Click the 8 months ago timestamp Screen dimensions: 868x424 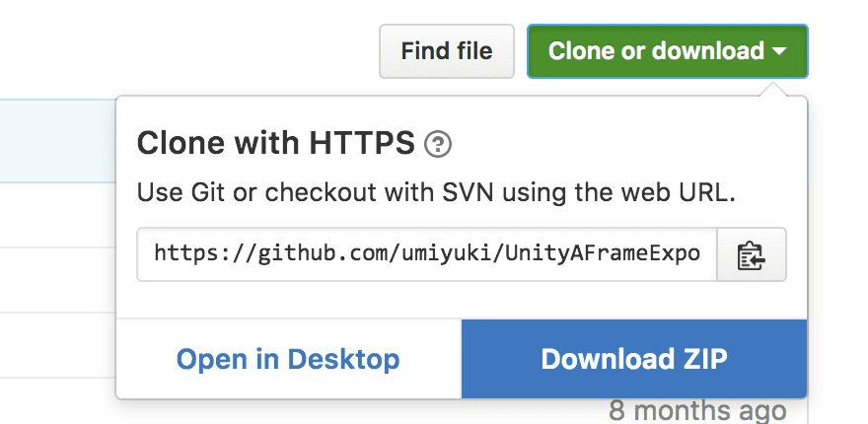(x=697, y=411)
